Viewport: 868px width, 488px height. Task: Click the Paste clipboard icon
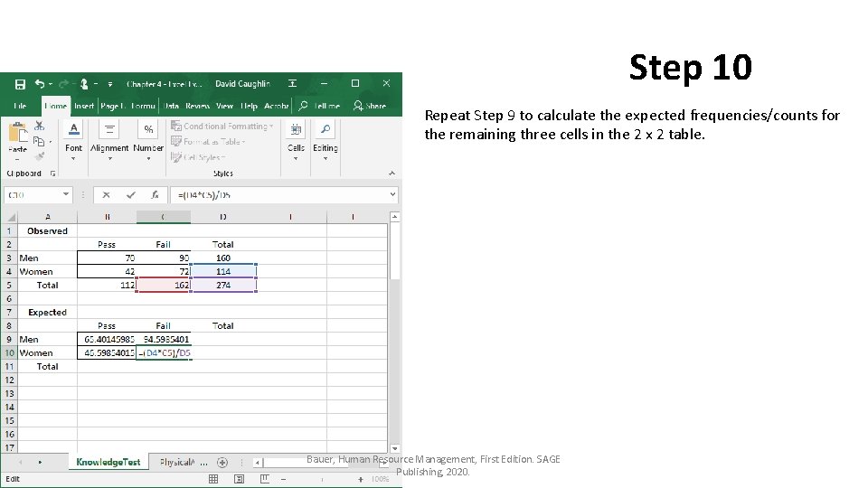18,134
